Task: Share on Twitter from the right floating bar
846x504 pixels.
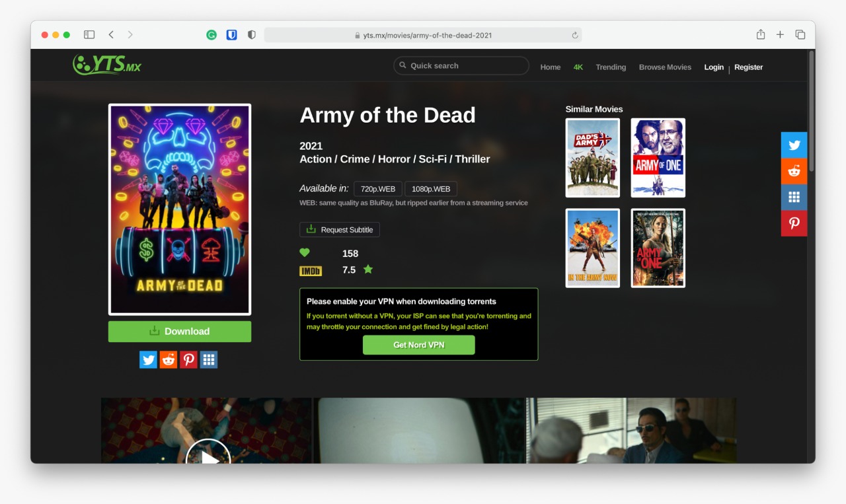Action: pos(794,145)
